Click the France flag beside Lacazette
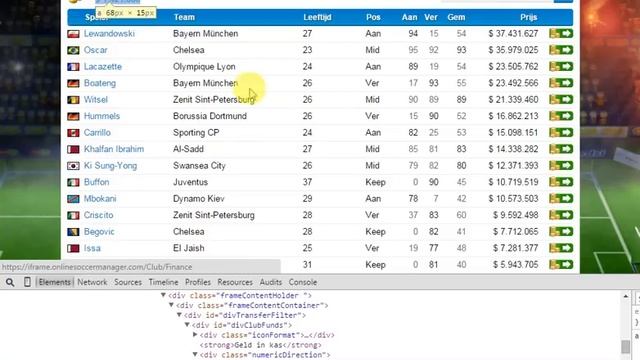 73,67
